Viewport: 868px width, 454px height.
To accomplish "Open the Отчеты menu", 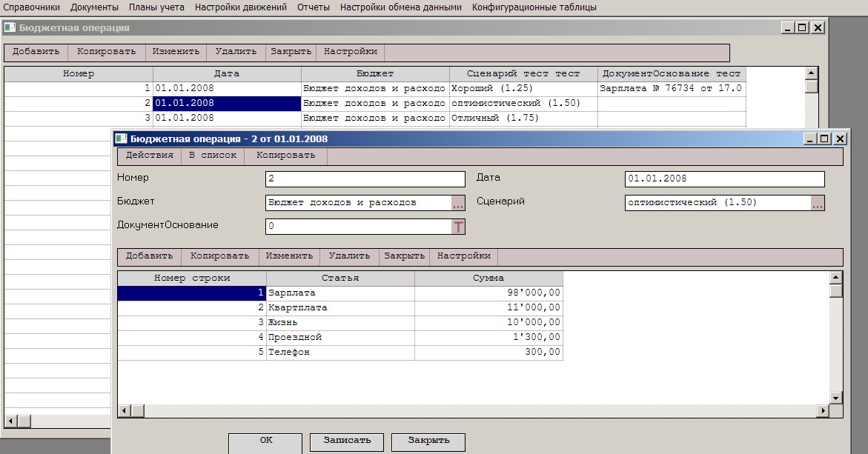I will point(314,7).
